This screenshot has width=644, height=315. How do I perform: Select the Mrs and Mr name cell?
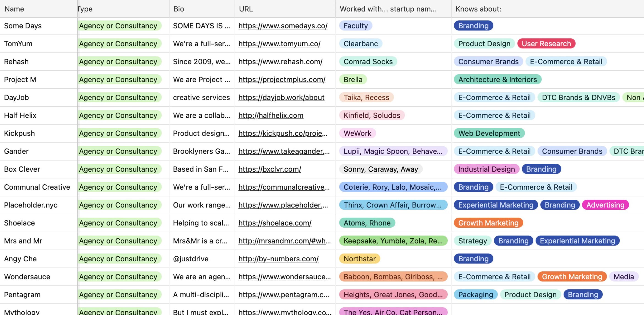[39, 241]
